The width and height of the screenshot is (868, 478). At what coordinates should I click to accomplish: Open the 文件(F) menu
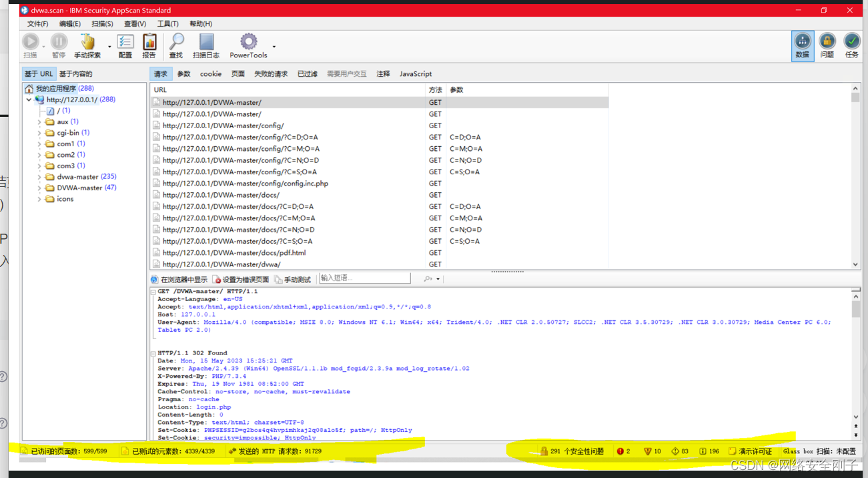click(x=37, y=23)
